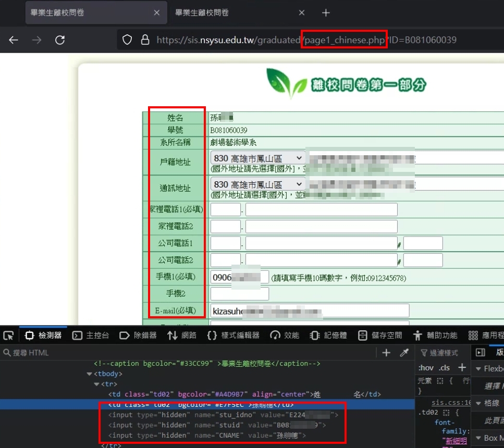Activate the element picker tool
Viewport: 504px width, 448px height.
(x=9, y=335)
